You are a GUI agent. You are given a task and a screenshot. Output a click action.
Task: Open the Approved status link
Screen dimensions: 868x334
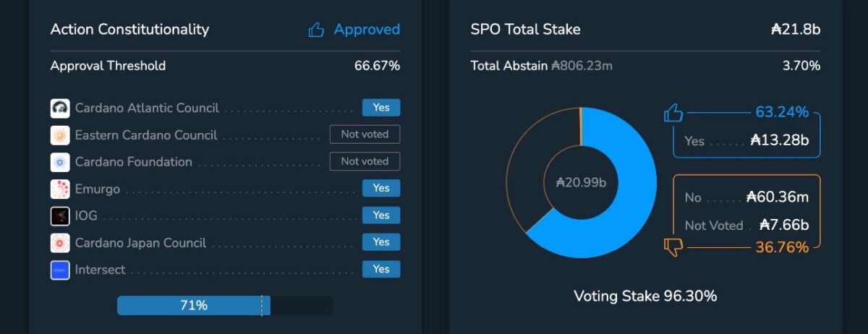click(x=367, y=30)
